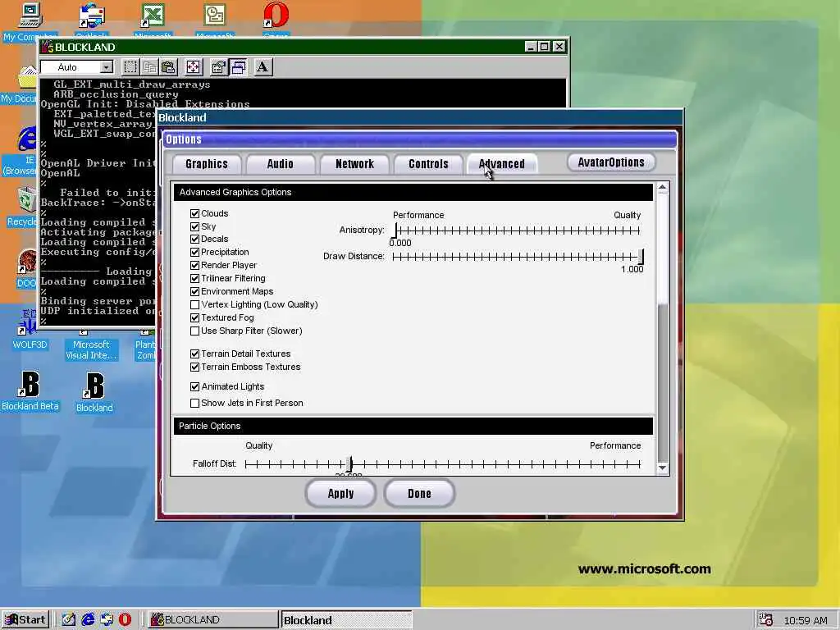This screenshot has height=630, width=840.
Task: Click the Copy button in console toolbar
Action: 149,67
